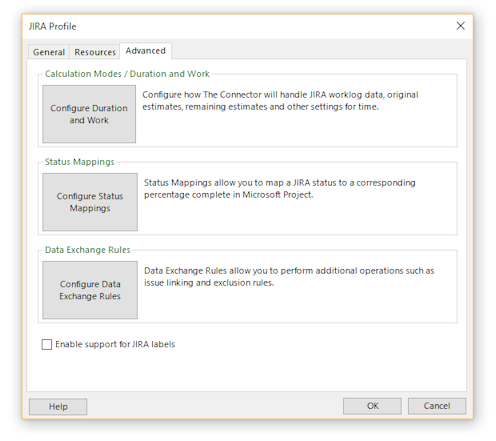Viewport: 496px width, 441px height.
Task: Confirm with the OK button
Action: [372, 406]
